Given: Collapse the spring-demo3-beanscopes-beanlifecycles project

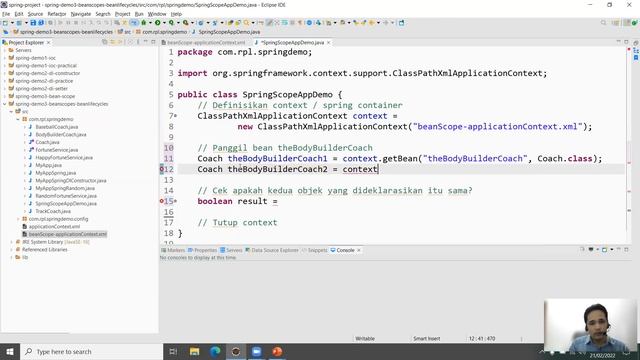Looking at the screenshot, I should [5, 104].
